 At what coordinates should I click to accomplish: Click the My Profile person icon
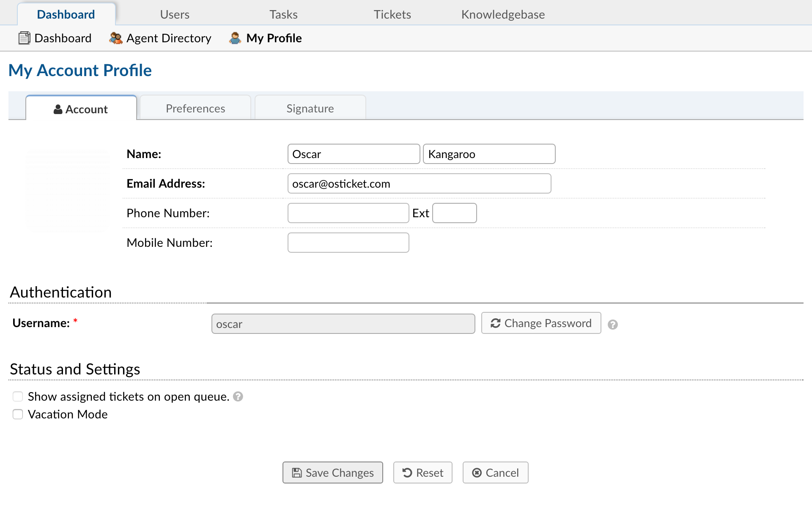click(235, 38)
